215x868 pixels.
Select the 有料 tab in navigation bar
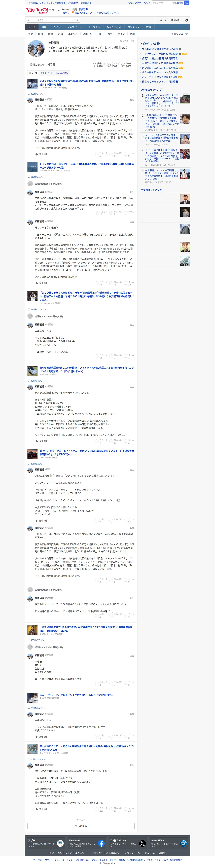[149, 27]
